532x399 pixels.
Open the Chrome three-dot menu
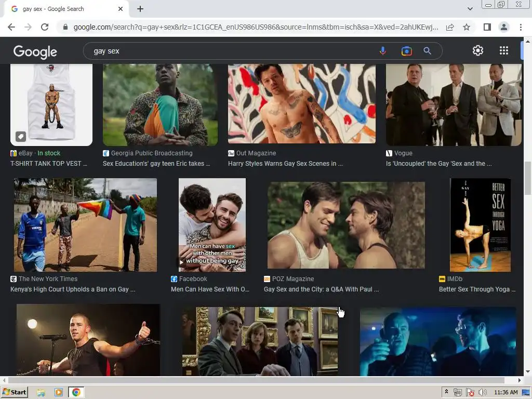pos(521,27)
